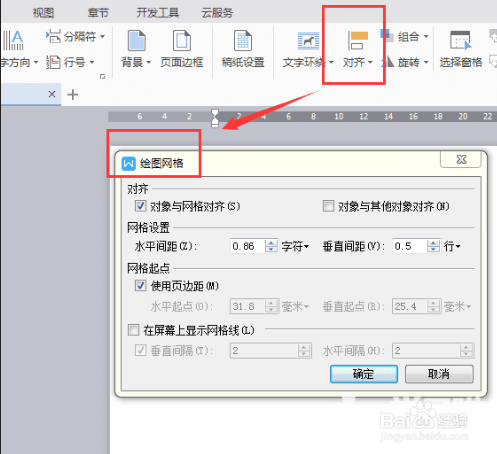This screenshot has height=454, width=497.
Task: Click the Line Numbers (行号) icon
Action: coord(53,62)
